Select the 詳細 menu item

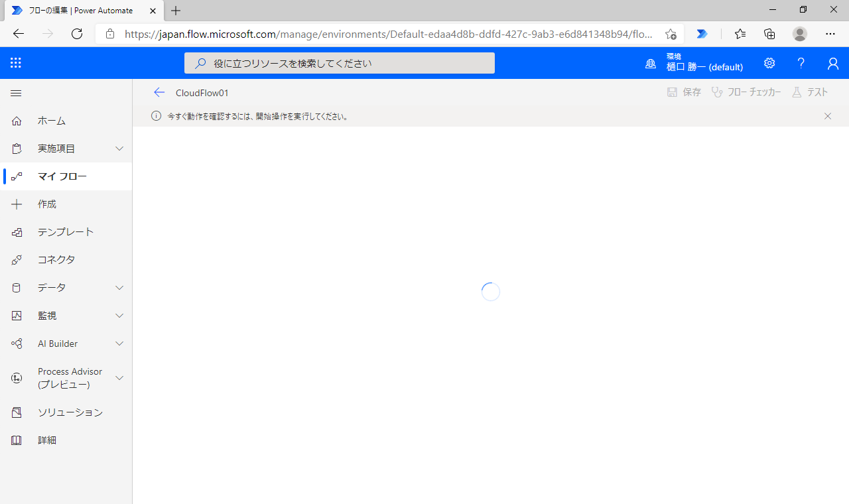[x=66, y=440]
